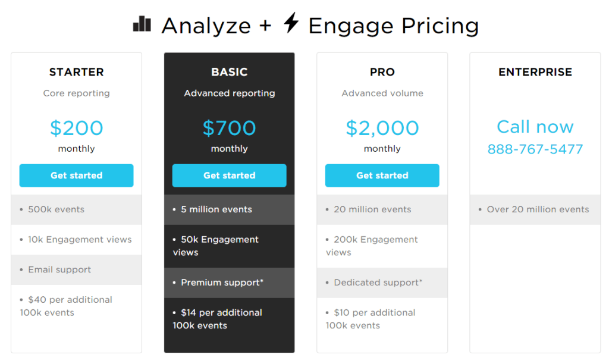Image resolution: width=609 pixels, height=364 pixels.
Task: Click the Analyze bar chart icon
Action: pyautogui.click(x=142, y=24)
